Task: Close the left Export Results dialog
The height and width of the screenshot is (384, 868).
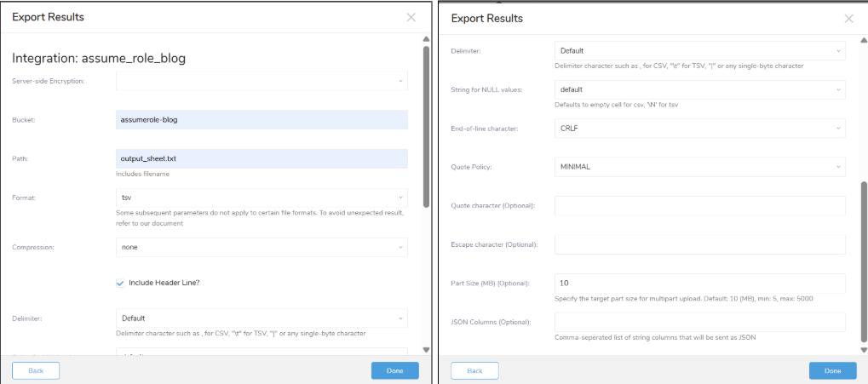Action: click(411, 17)
